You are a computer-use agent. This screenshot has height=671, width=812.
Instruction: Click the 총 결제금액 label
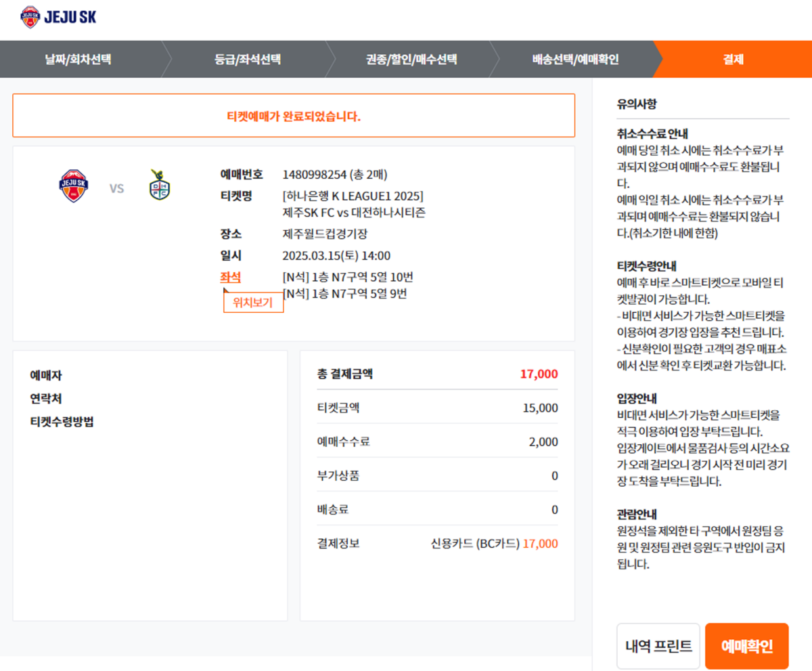coord(344,374)
